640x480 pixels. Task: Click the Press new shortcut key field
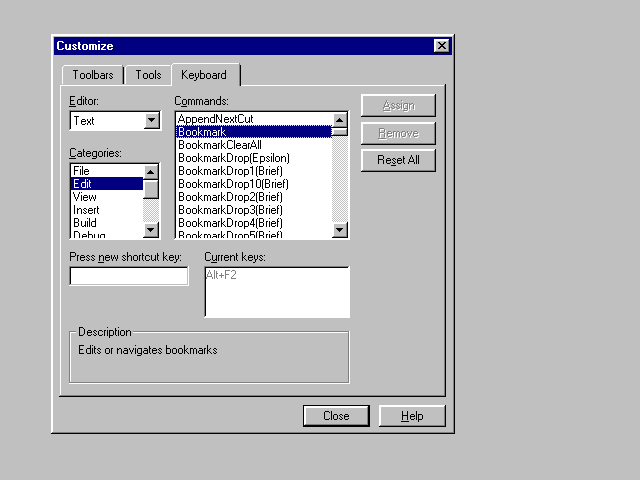(x=129, y=277)
